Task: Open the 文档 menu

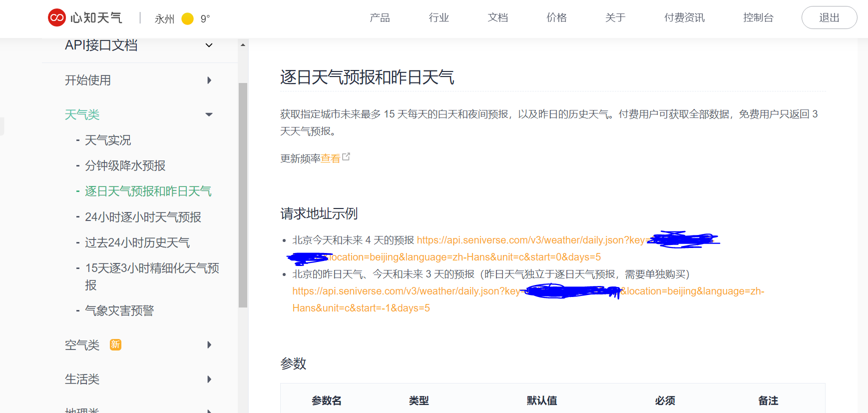Action: [497, 18]
